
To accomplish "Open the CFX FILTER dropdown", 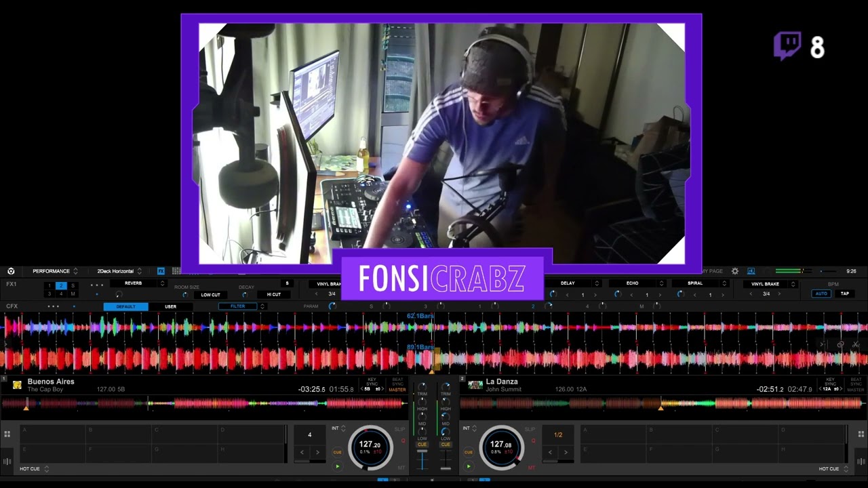I will [x=242, y=306].
